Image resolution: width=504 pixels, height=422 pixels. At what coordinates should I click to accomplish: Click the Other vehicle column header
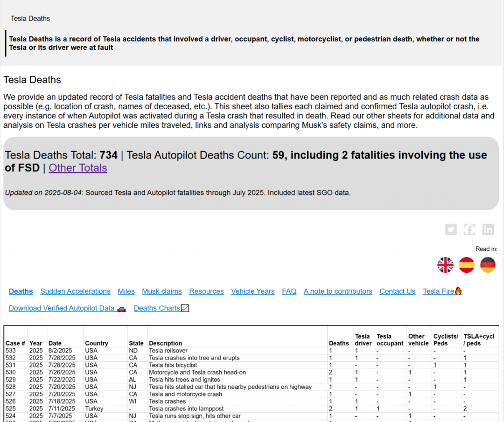[419, 340]
